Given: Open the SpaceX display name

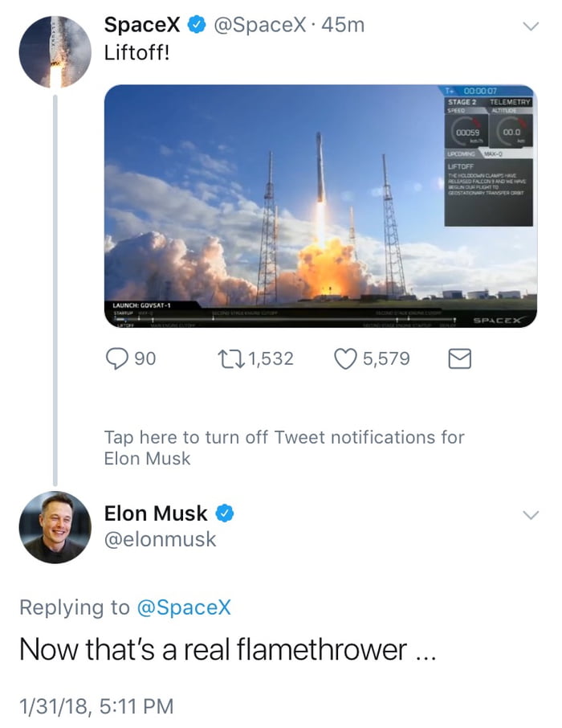Looking at the screenshot, I should coord(142,25).
